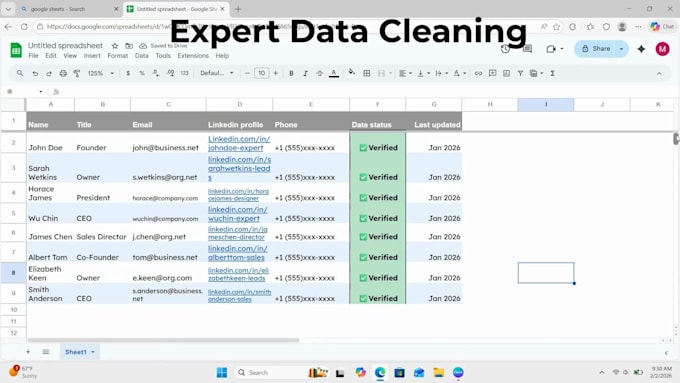This screenshot has width=680, height=383.
Task: Toggle bold formatting
Action: click(291, 73)
